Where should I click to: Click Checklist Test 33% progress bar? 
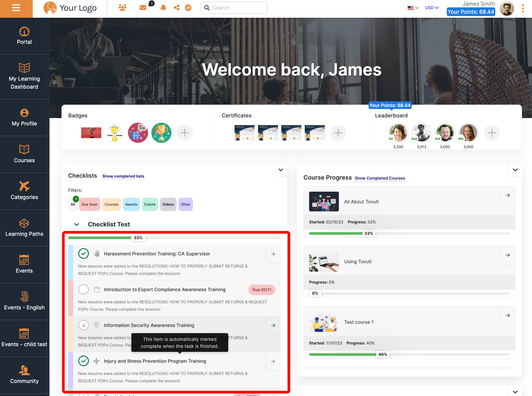(x=174, y=238)
